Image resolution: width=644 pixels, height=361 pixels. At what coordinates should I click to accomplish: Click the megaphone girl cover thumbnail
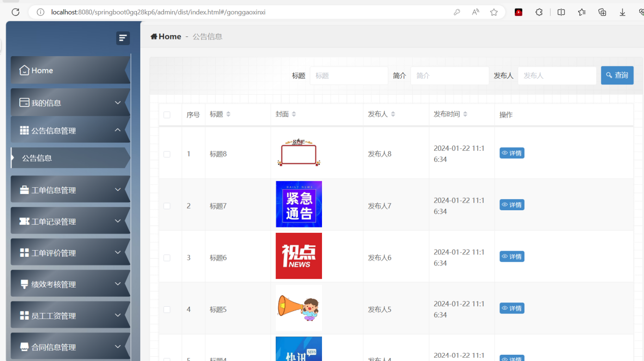pyautogui.click(x=299, y=308)
